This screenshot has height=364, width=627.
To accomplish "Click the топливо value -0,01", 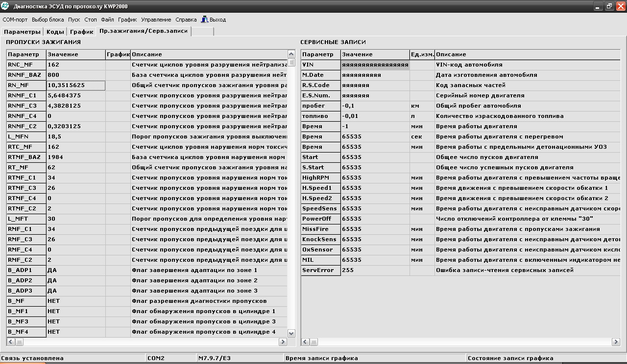I will (375, 116).
